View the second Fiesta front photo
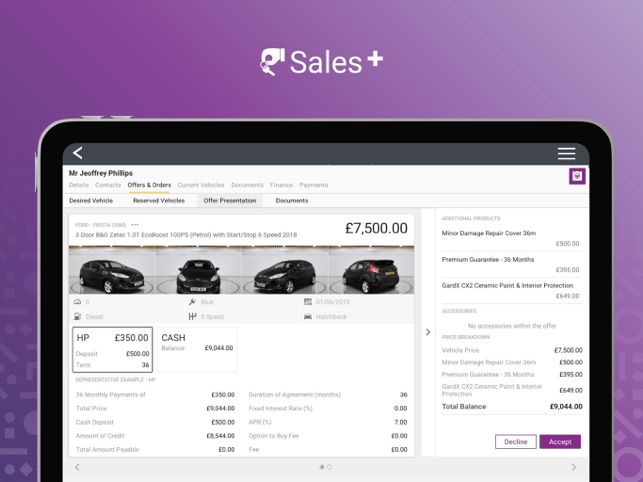This screenshot has width=643, height=482. click(x=198, y=270)
